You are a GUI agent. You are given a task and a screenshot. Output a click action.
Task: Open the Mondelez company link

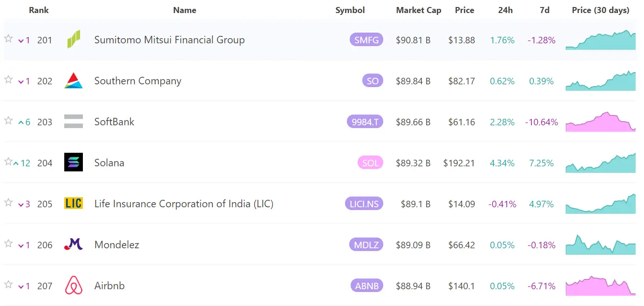pyautogui.click(x=116, y=245)
